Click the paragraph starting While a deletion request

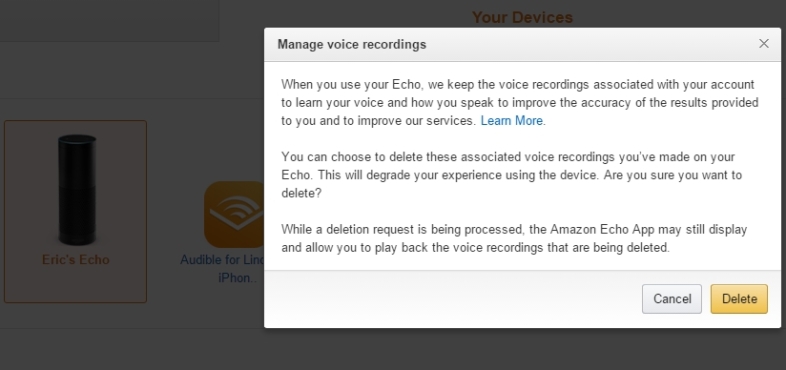pyautogui.click(x=514, y=239)
